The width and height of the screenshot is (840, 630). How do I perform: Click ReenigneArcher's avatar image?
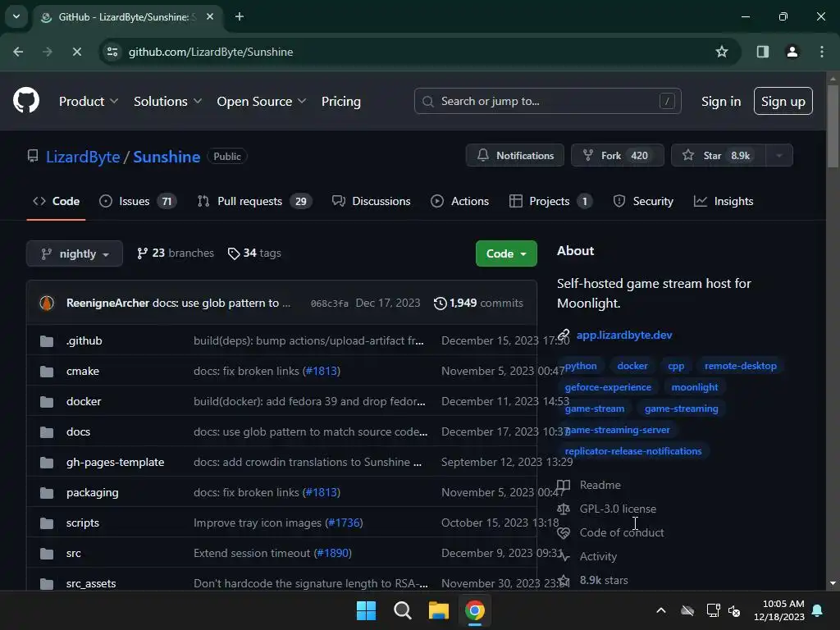click(47, 303)
